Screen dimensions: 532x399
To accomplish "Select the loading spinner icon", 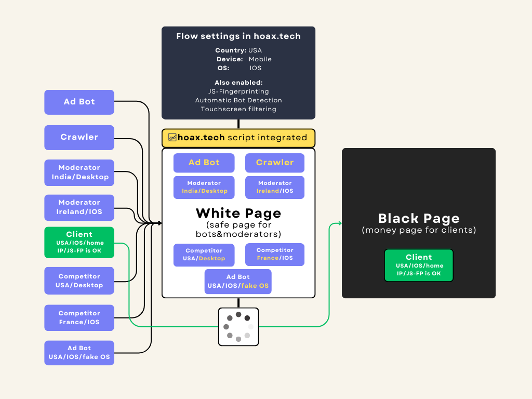I will (x=238, y=326).
